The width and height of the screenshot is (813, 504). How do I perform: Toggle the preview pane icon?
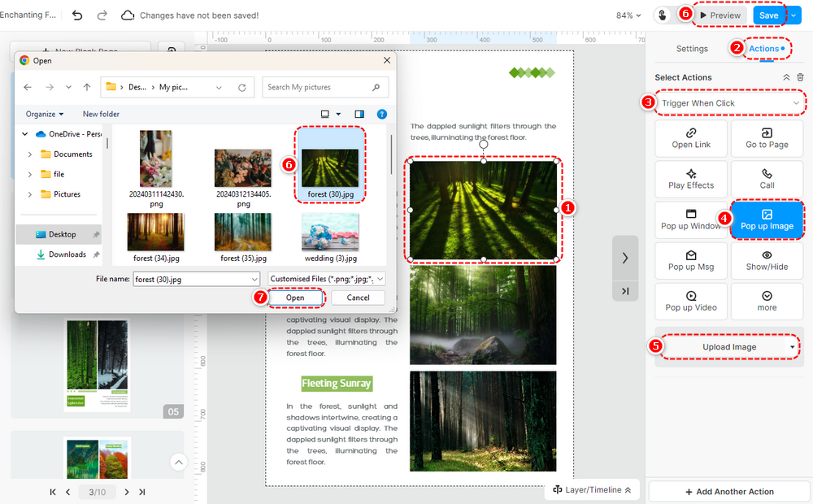359,114
